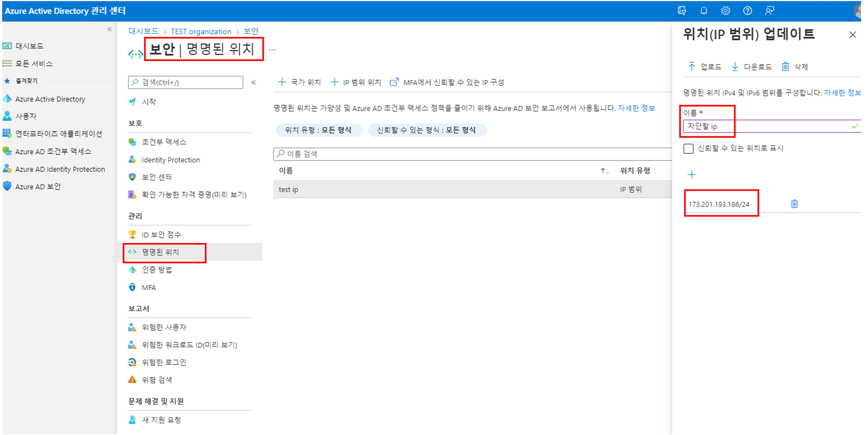Open the TEST organization breadcrumb link
Screen dimensions: 868x435
tap(201, 31)
